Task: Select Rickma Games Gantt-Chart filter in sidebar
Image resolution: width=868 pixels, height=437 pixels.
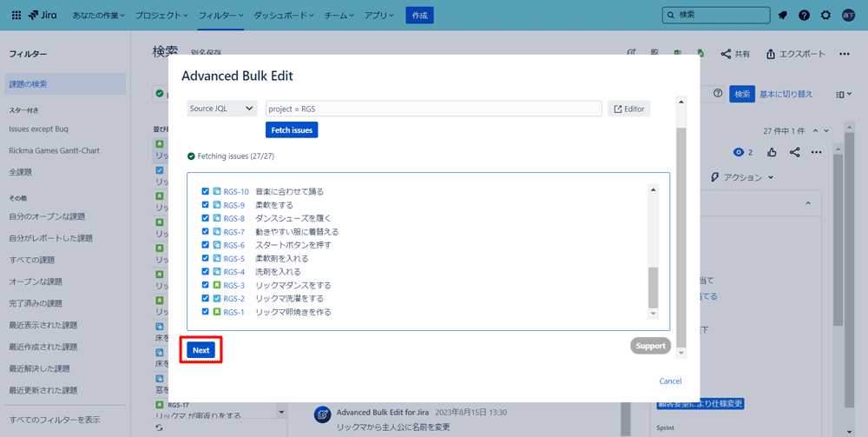Action: (x=54, y=150)
